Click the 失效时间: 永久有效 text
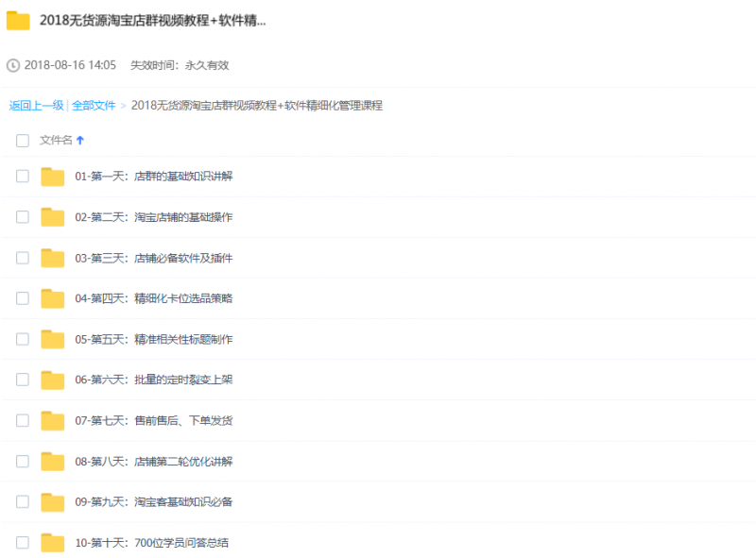756x558 pixels. click(180, 65)
